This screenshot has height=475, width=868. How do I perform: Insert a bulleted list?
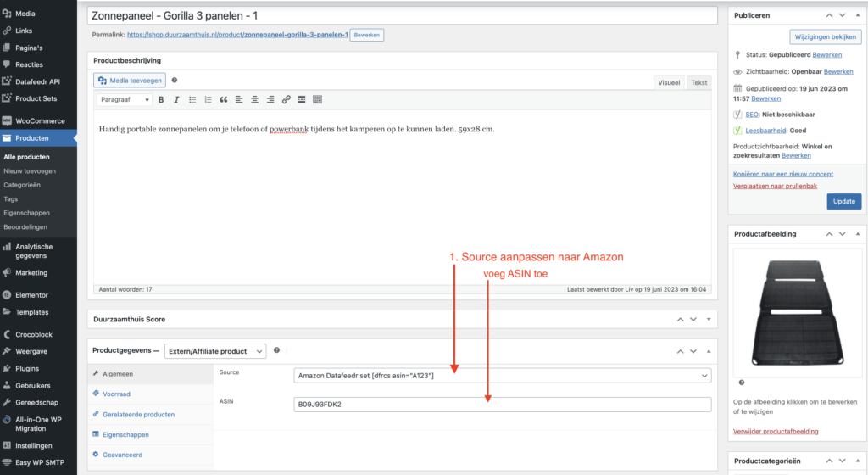click(x=192, y=99)
